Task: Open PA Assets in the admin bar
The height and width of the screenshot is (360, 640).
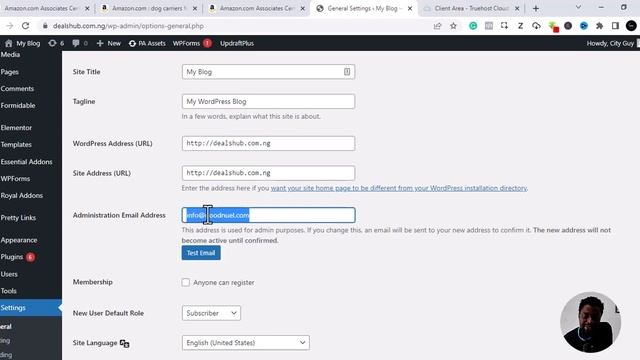Action: tap(147, 43)
